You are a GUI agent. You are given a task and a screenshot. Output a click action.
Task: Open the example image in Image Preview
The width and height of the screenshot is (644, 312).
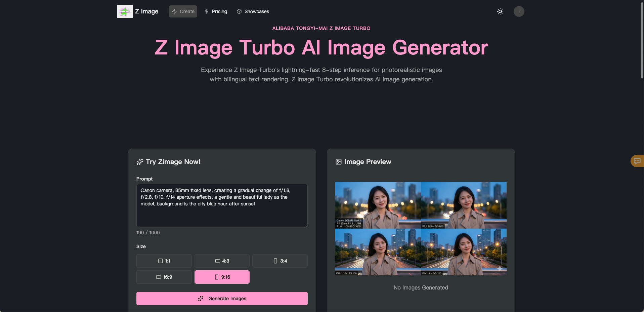(x=421, y=229)
